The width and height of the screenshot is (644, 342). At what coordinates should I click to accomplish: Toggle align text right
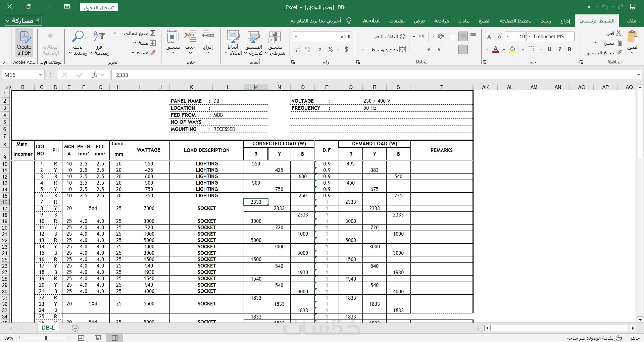pyautogui.click(x=474, y=50)
